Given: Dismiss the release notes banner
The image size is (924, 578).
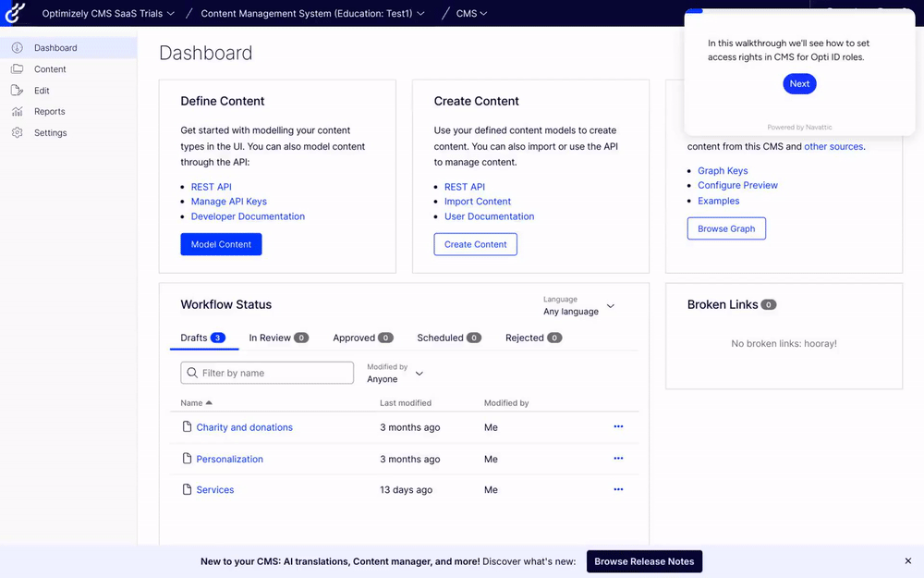Looking at the screenshot, I should [907, 561].
